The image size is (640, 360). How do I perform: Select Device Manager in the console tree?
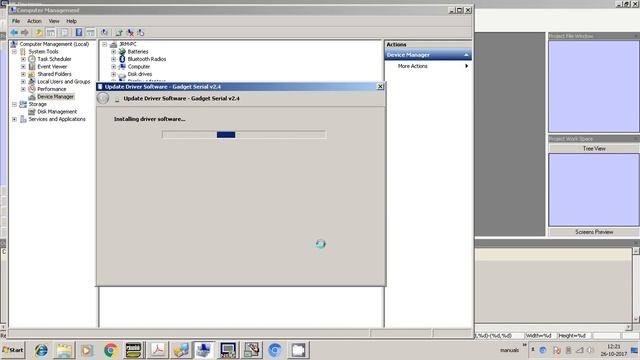click(56, 97)
